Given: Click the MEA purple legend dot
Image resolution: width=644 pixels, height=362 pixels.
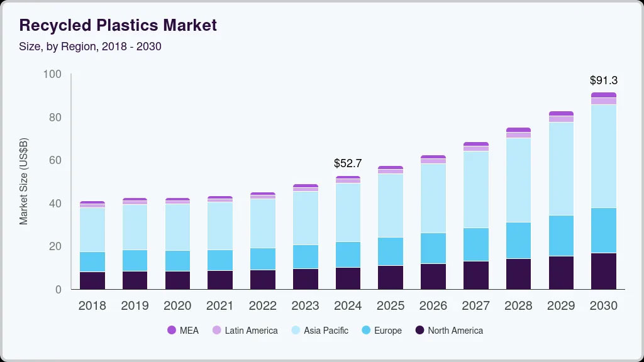Looking at the screenshot, I should (172, 331).
